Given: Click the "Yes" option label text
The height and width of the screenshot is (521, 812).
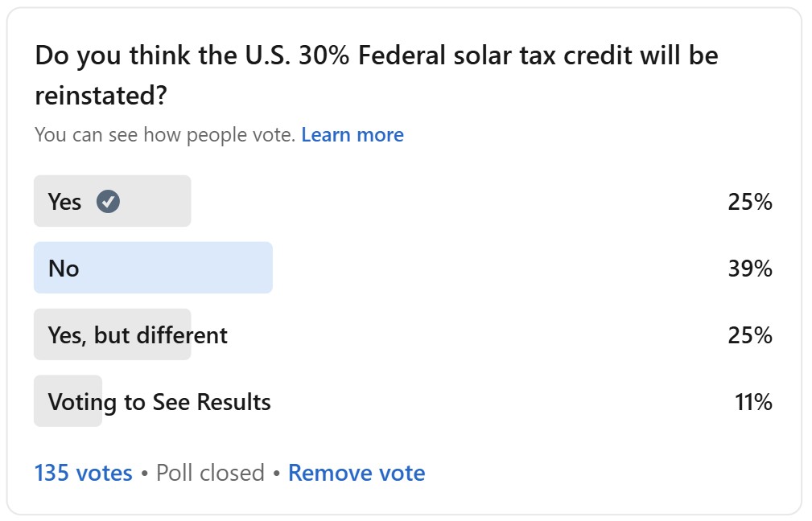Looking at the screenshot, I should coord(64,201).
